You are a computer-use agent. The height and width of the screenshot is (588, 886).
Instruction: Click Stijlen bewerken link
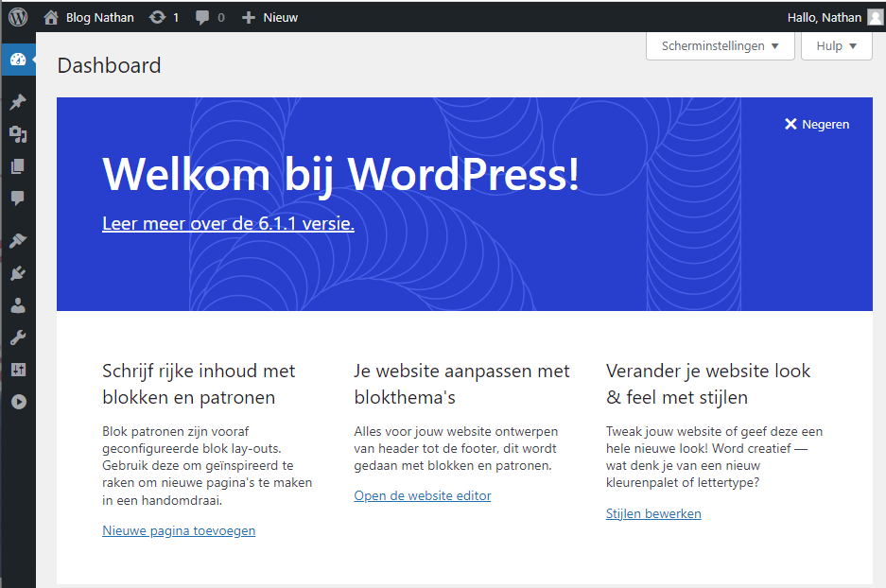pyautogui.click(x=653, y=514)
